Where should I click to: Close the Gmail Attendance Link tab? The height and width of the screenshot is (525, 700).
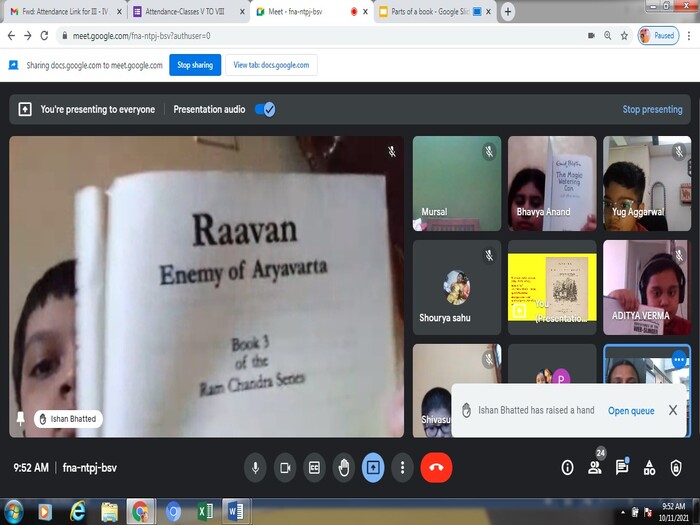point(119,12)
